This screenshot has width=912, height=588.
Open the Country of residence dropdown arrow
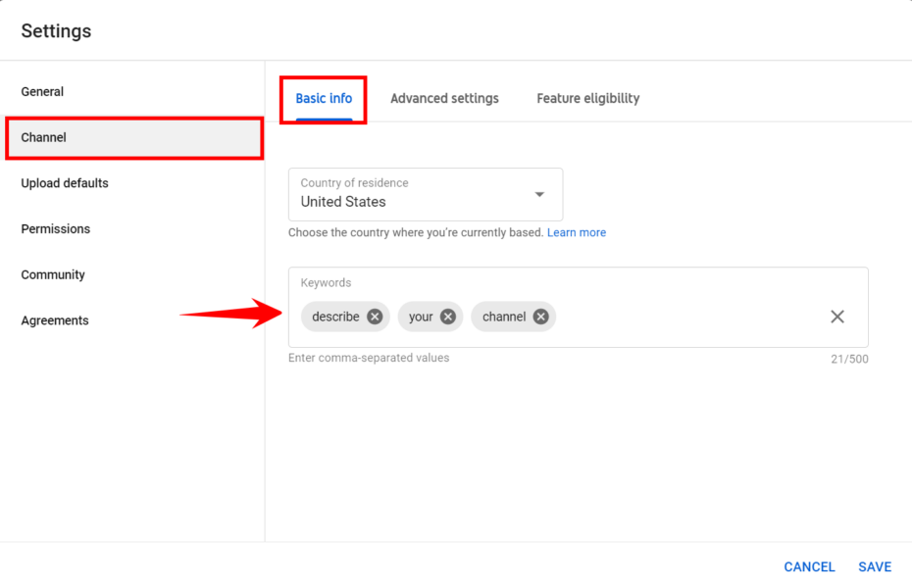pos(538,194)
